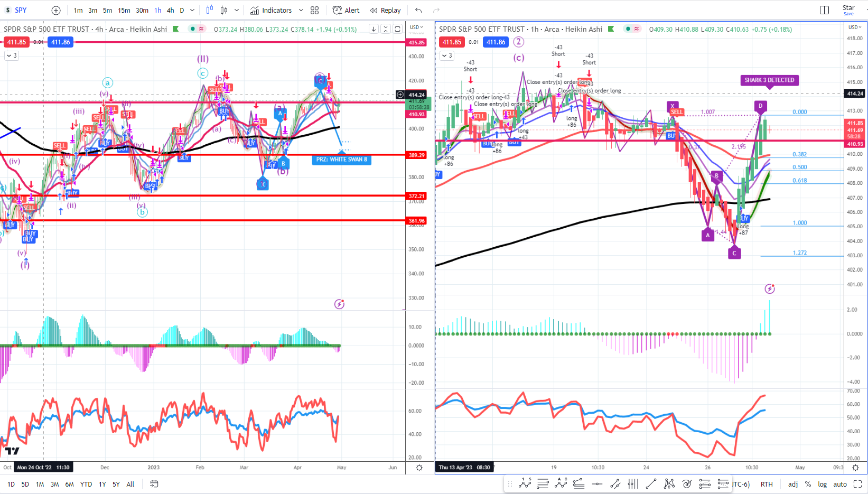The height and width of the screenshot is (494, 868).
Task: Expand the timeframe interval dropdown chevron
Action: point(192,10)
